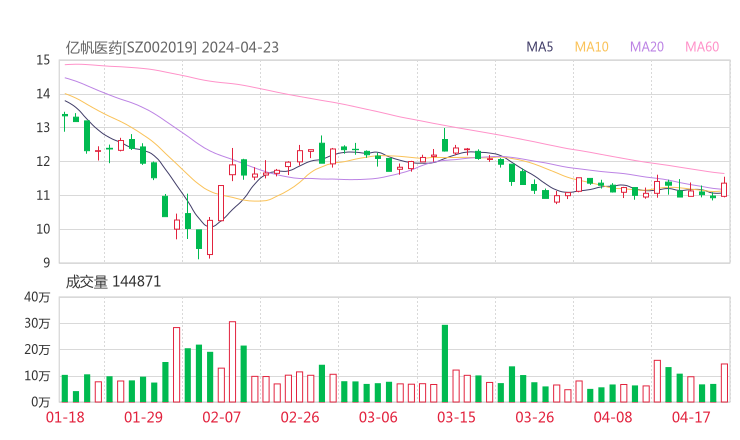Viewport: 740px width, 440px height.
Task: Click the MA20 legend label
Action: pos(647,47)
